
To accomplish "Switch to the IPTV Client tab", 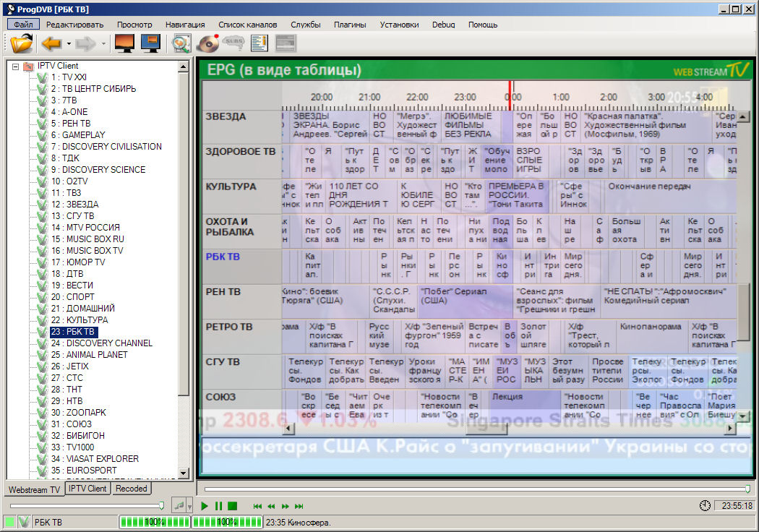I will [x=87, y=489].
